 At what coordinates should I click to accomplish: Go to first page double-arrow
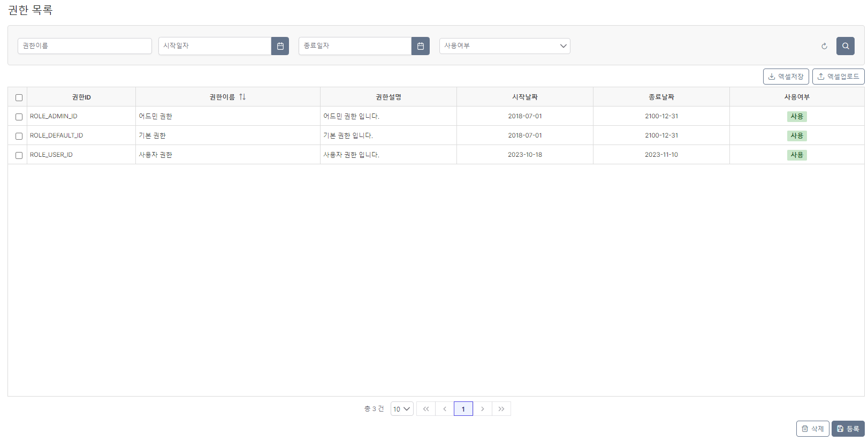(x=426, y=409)
